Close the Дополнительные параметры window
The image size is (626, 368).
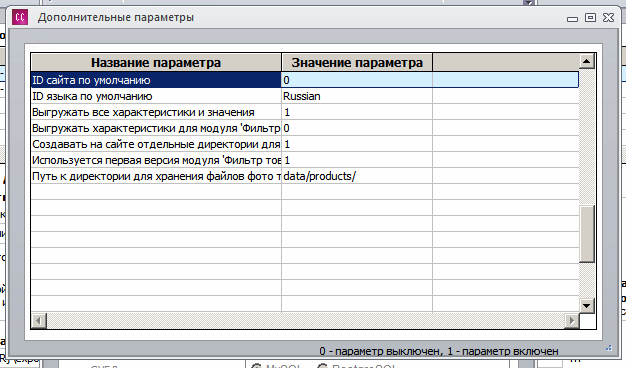coord(608,18)
